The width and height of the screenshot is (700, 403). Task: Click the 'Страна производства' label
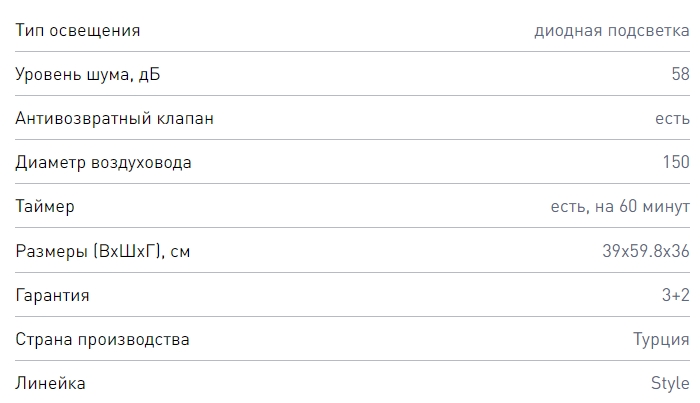coord(103,339)
